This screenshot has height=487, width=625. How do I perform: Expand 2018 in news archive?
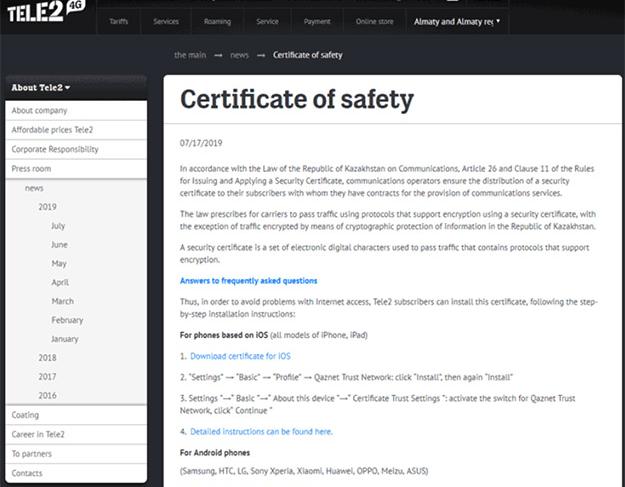click(47, 358)
